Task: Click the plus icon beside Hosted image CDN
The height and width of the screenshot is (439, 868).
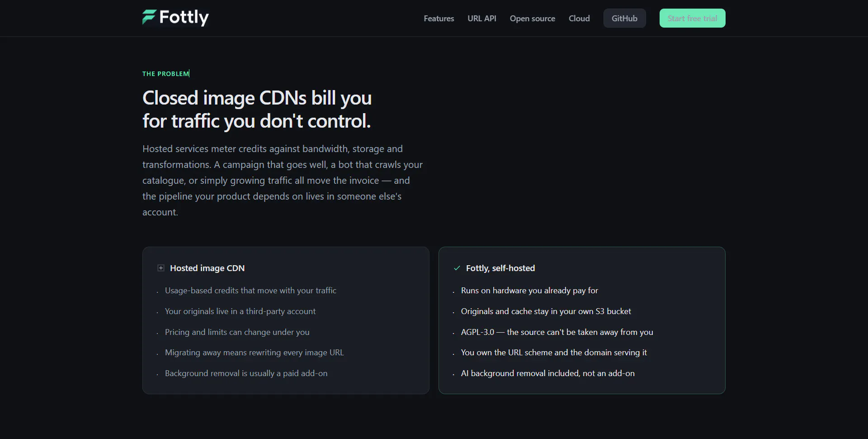Action: [x=160, y=268]
